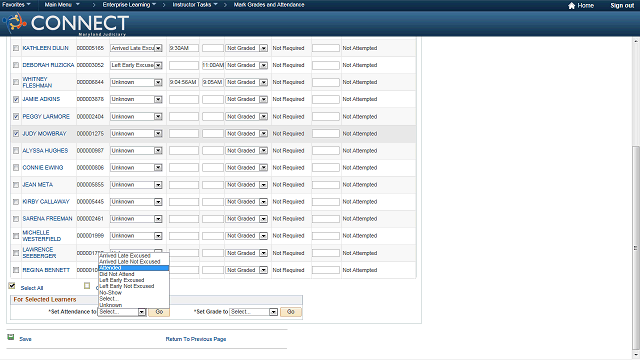Click the Home icon in top bar
Screen dimensions: 640x360
(571, 5)
